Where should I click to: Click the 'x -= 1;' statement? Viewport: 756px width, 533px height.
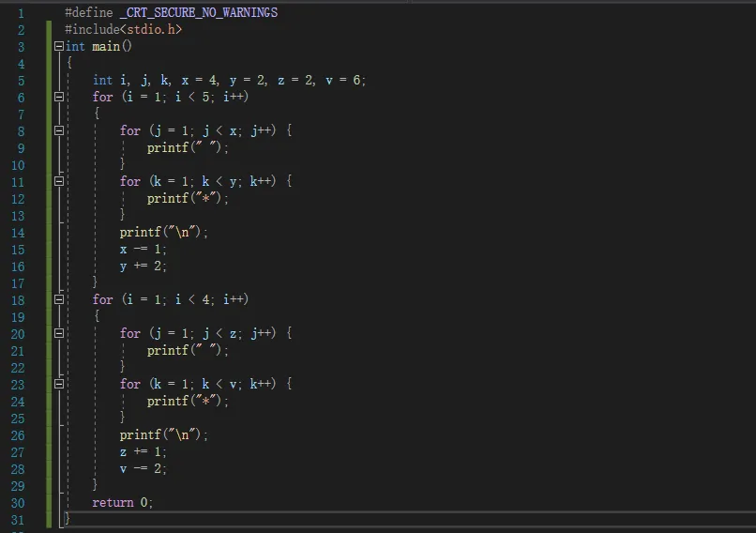point(143,249)
